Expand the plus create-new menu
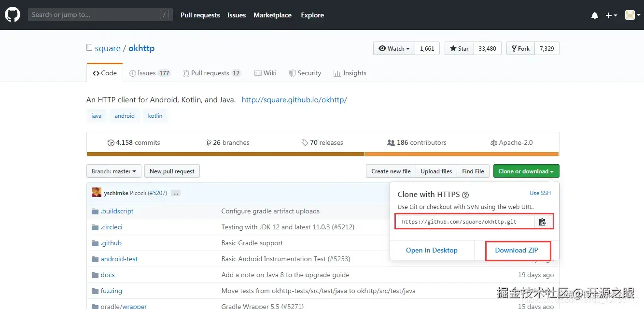Viewport: 644px width, 309px height. point(611,15)
